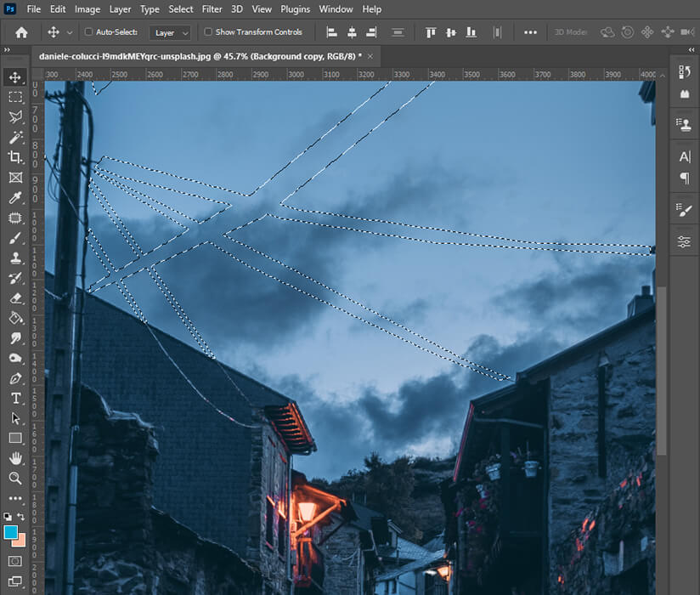700x595 pixels.
Task: Select the Smudge tool
Action: click(x=15, y=338)
